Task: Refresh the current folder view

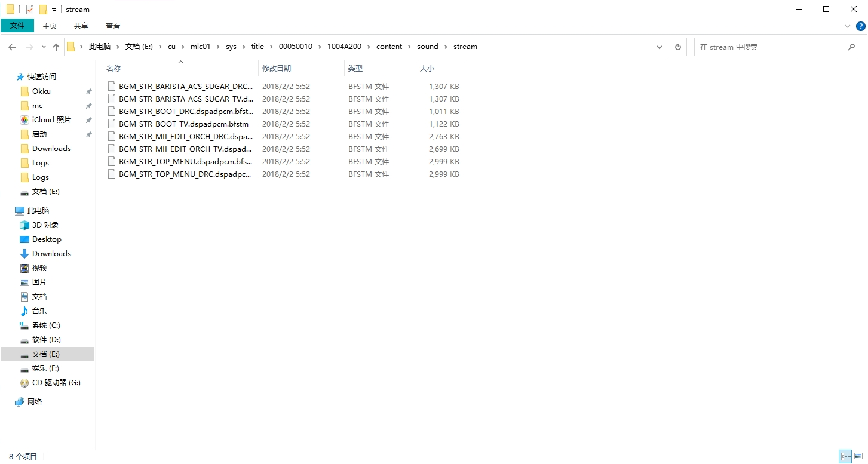Action: [677, 47]
